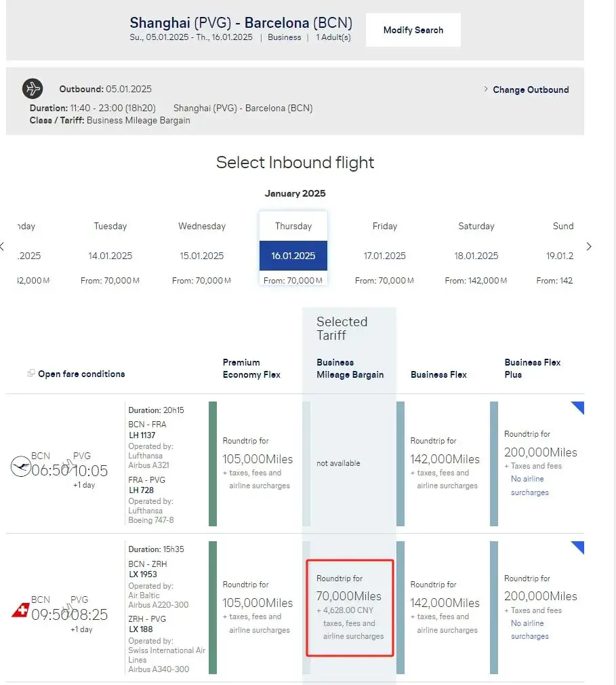Open fare conditions link

pyautogui.click(x=81, y=374)
